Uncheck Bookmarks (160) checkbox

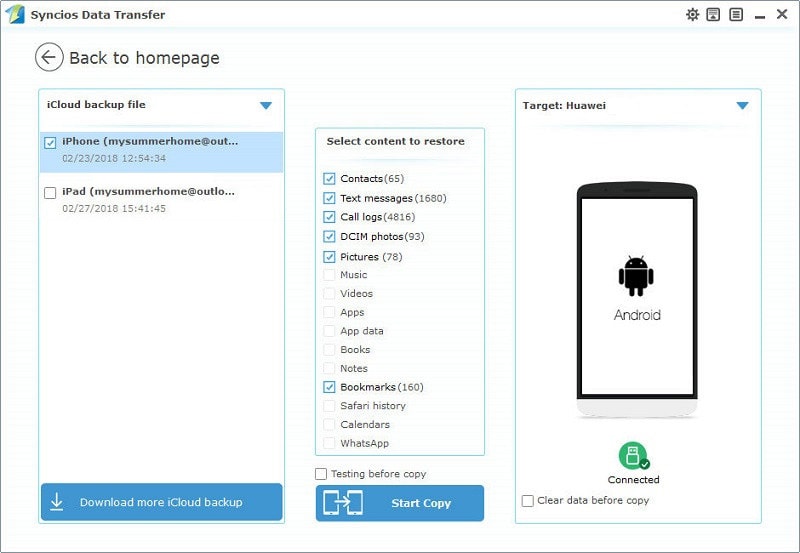[x=329, y=387]
